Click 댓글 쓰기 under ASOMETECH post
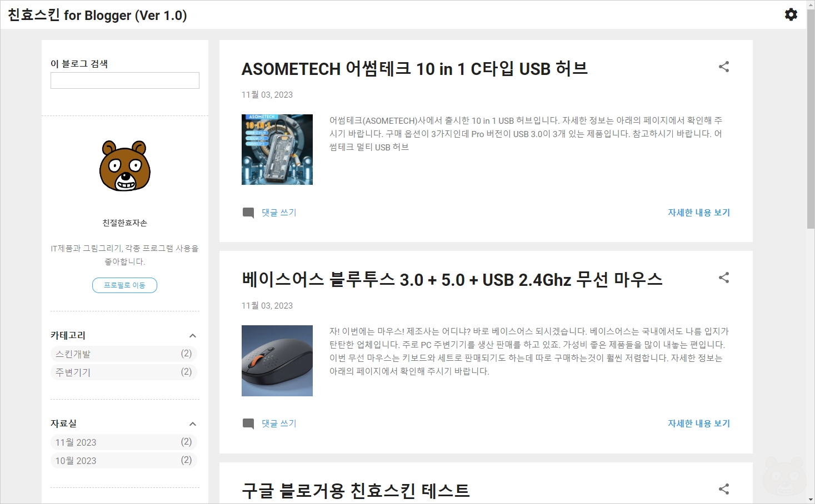The height and width of the screenshot is (504, 815). 279,213
